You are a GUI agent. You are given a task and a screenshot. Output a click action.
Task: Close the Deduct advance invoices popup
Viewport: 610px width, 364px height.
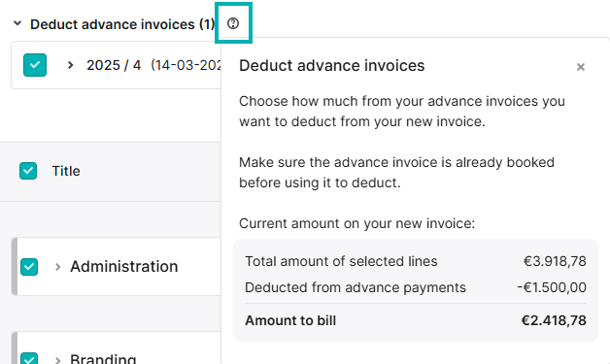click(581, 67)
